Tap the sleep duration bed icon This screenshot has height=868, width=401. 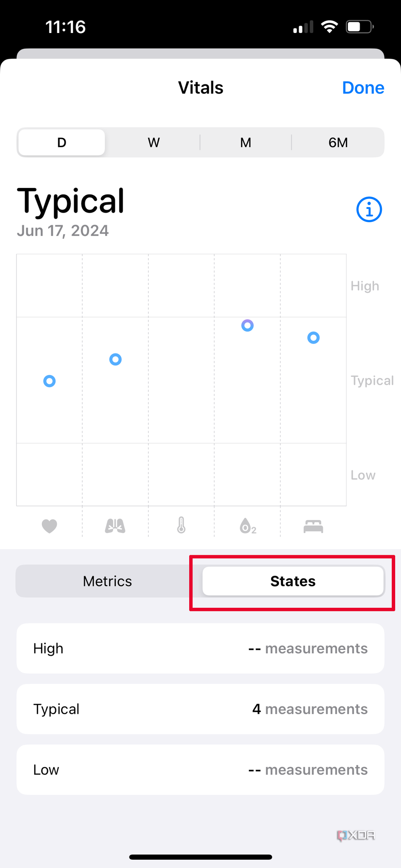click(313, 526)
